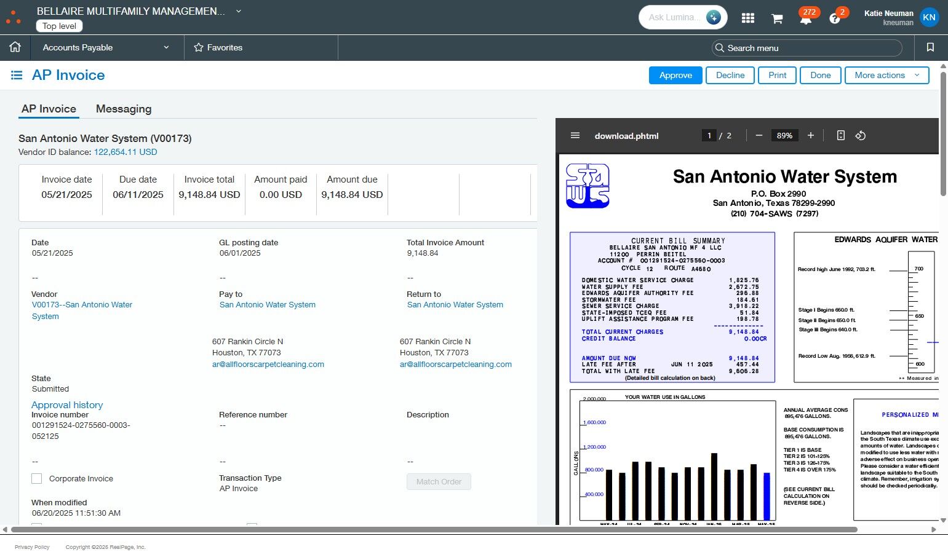Open the Approval history link
The width and height of the screenshot is (948, 560).
[x=67, y=404]
